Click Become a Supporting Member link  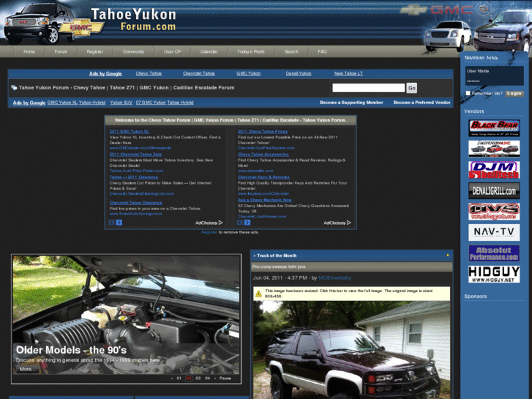tap(351, 102)
